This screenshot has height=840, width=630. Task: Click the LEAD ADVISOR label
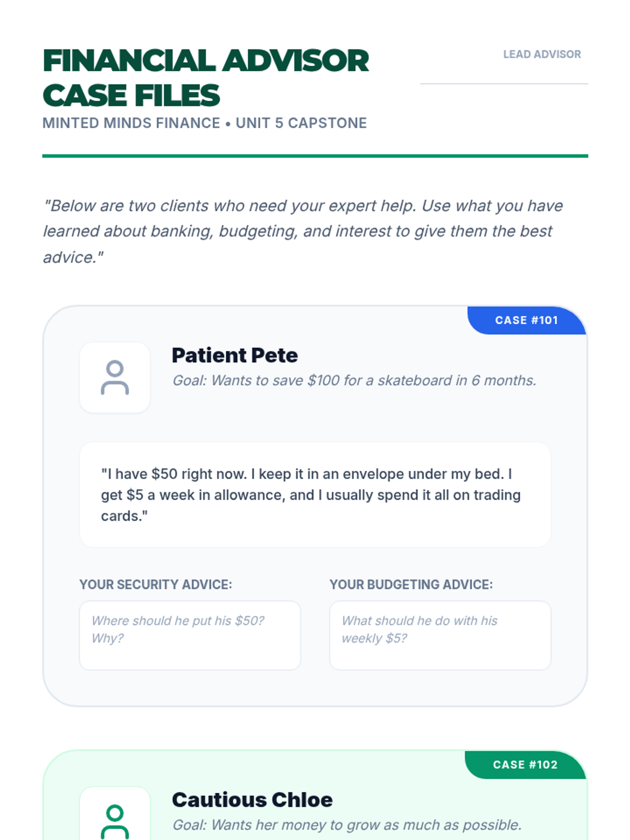coord(542,54)
